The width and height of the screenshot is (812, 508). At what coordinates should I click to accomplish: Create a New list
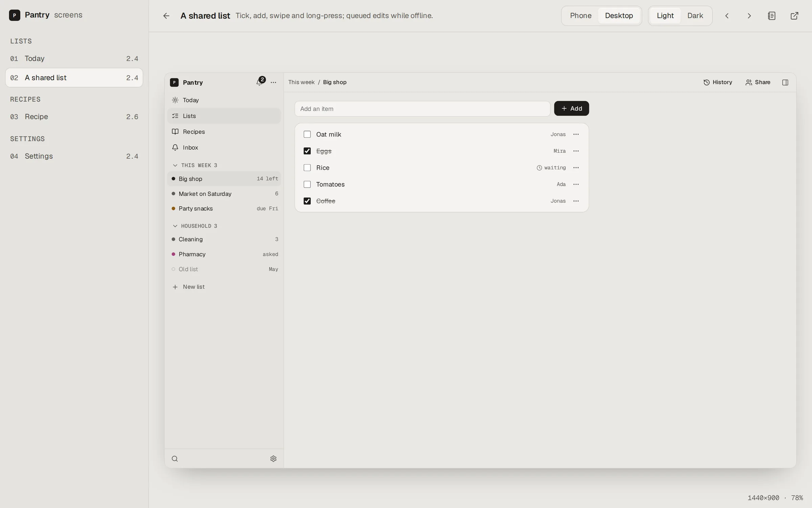click(x=224, y=287)
